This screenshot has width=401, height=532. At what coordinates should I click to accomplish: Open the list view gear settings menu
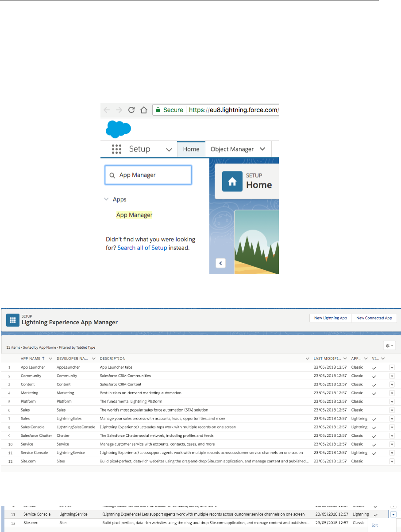click(x=389, y=345)
